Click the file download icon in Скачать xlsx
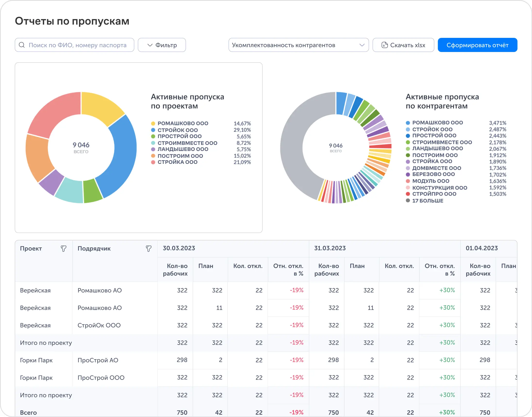The width and height of the screenshot is (532, 417). pyautogui.click(x=385, y=45)
